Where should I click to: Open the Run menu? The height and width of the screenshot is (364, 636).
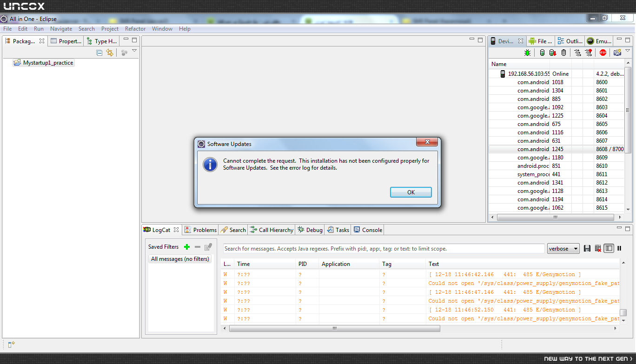(x=39, y=29)
